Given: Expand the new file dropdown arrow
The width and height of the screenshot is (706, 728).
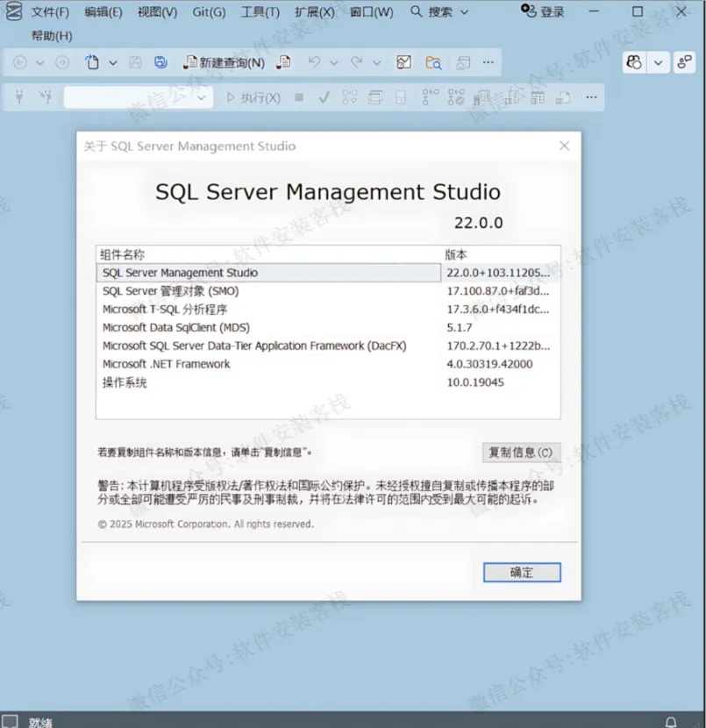Looking at the screenshot, I should pyautogui.click(x=113, y=62).
